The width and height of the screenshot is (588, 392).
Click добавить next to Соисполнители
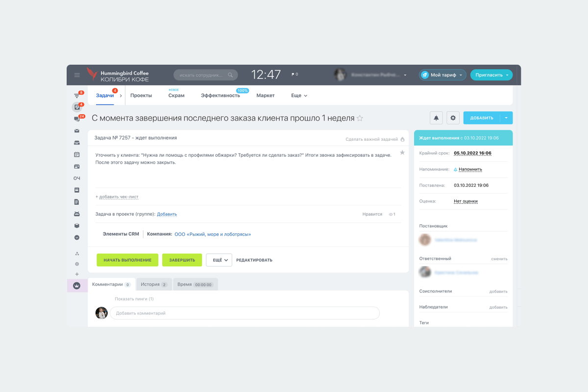click(x=498, y=292)
